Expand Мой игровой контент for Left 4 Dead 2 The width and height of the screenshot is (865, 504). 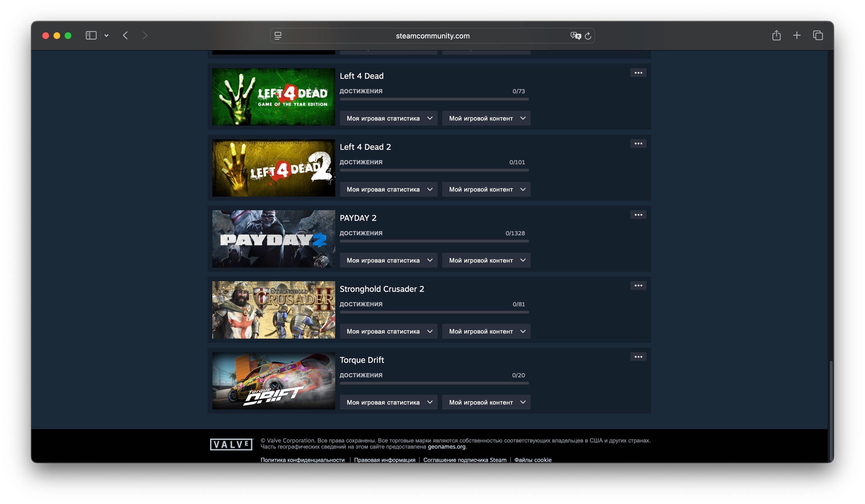click(x=486, y=189)
